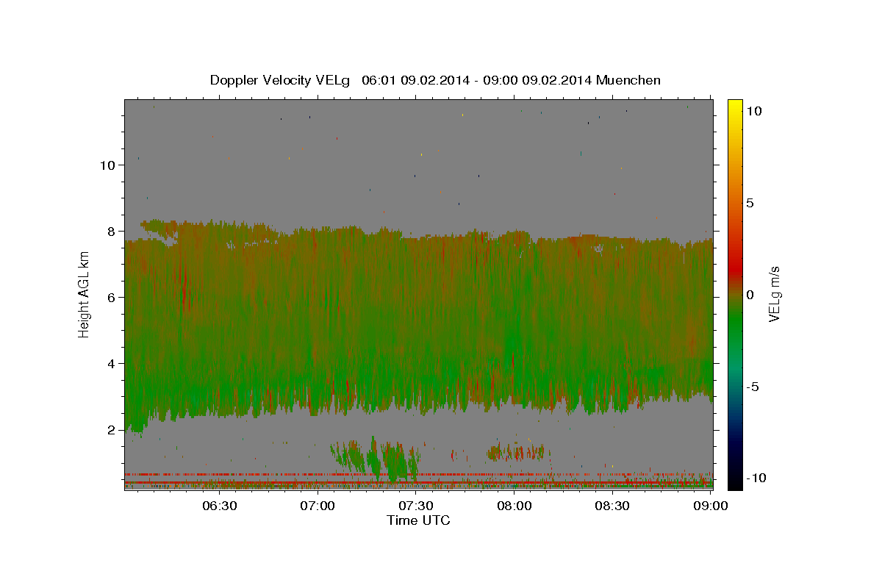This screenshot has height=588, width=882.
Task: Click the plot title 'Doppler Velocity VELg'
Action: click(x=282, y=80)
